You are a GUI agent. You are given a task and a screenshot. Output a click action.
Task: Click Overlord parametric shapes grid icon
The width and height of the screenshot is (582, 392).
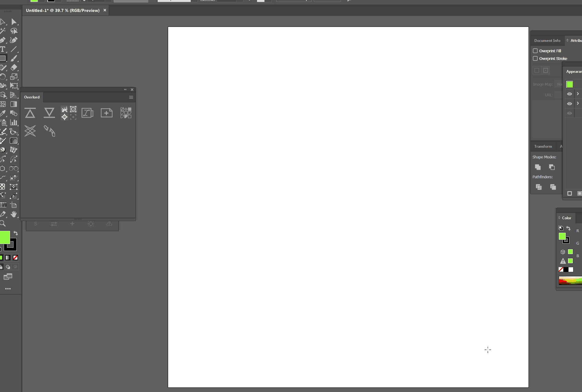pyautogui.click(x=126, y=113)
